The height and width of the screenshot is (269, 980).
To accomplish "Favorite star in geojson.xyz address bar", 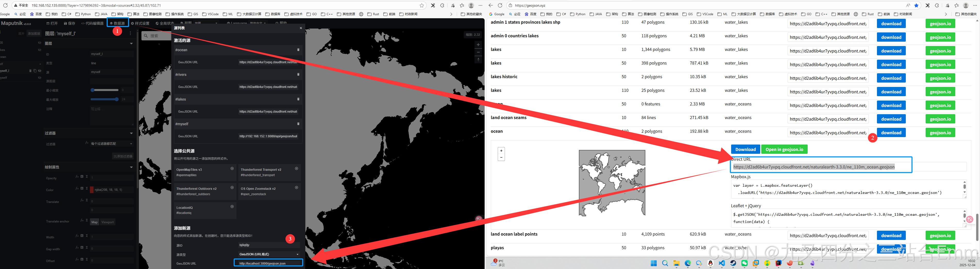I will pos(916,5).
